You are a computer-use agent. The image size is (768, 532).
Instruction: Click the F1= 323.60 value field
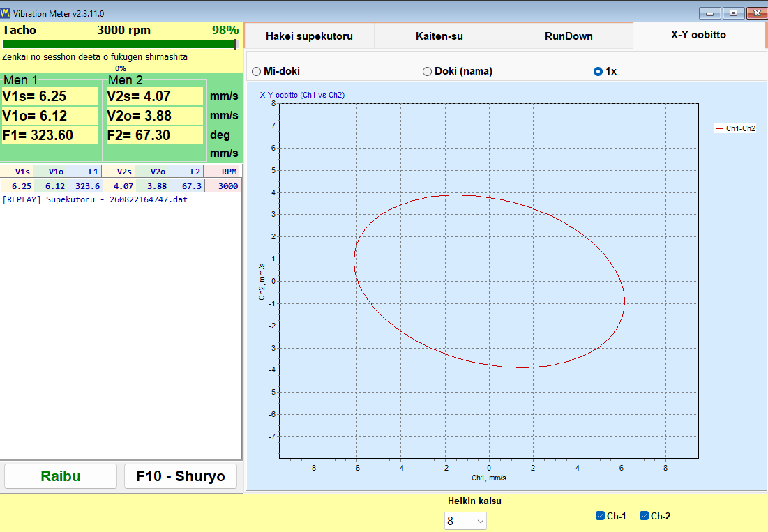pos(50,135)
